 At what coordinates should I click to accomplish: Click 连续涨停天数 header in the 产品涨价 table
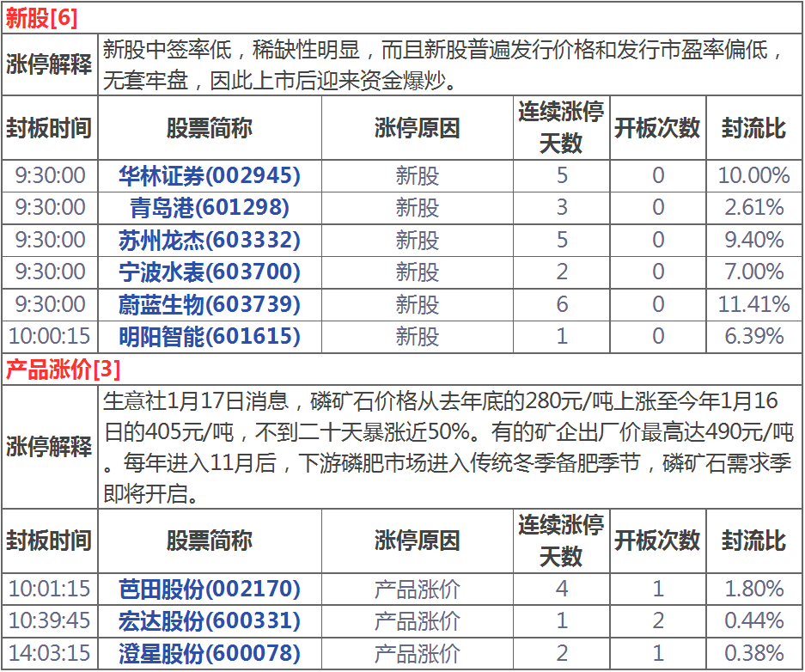point(561,541)
